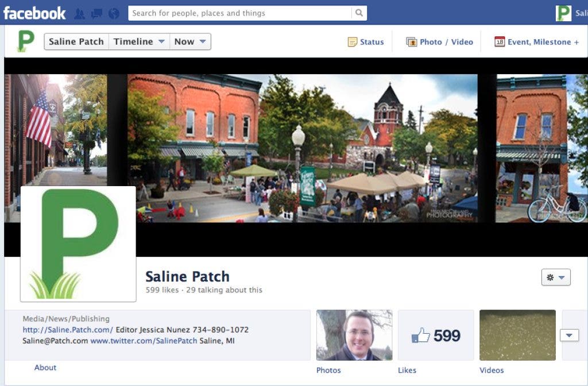Click the thumbs-up 599 Likes box
The width and height of the screenshot is (588, 386).
click(x=436, y=335)
